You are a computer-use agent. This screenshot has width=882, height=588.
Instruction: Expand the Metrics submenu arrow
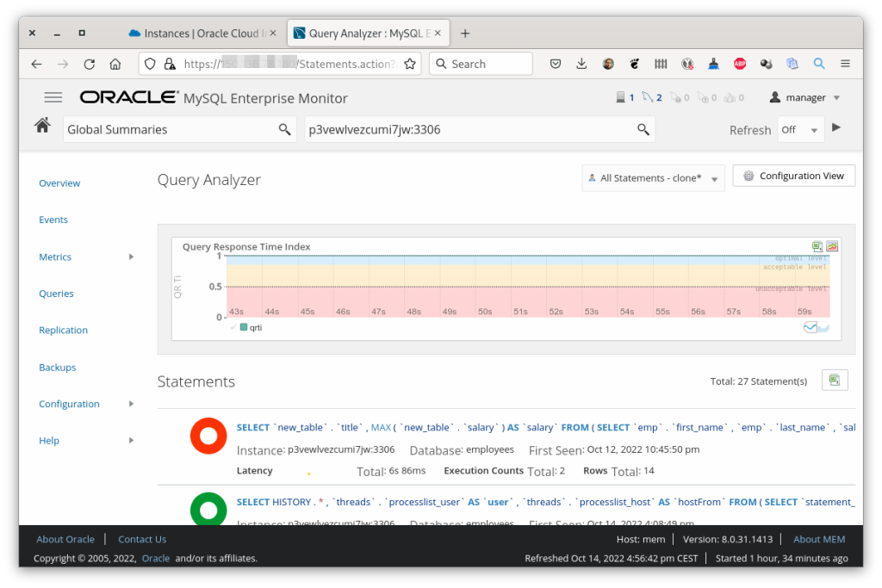pyautogui.click(x=131, y=257)
